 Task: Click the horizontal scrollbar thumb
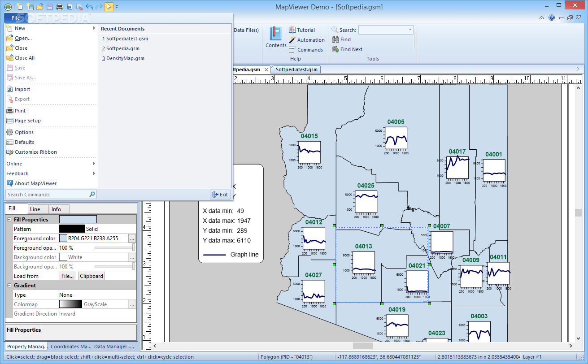362,346
